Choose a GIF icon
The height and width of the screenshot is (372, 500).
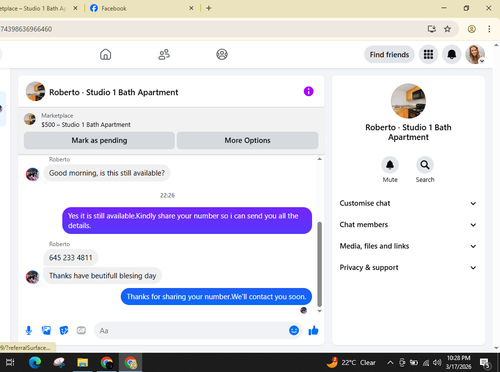pyautogui.click(x=81, y=330)
